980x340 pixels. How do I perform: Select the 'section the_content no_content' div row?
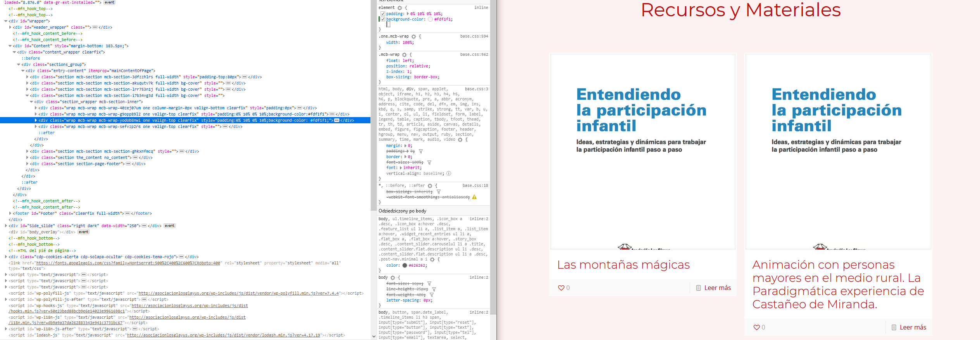point(185,157)
